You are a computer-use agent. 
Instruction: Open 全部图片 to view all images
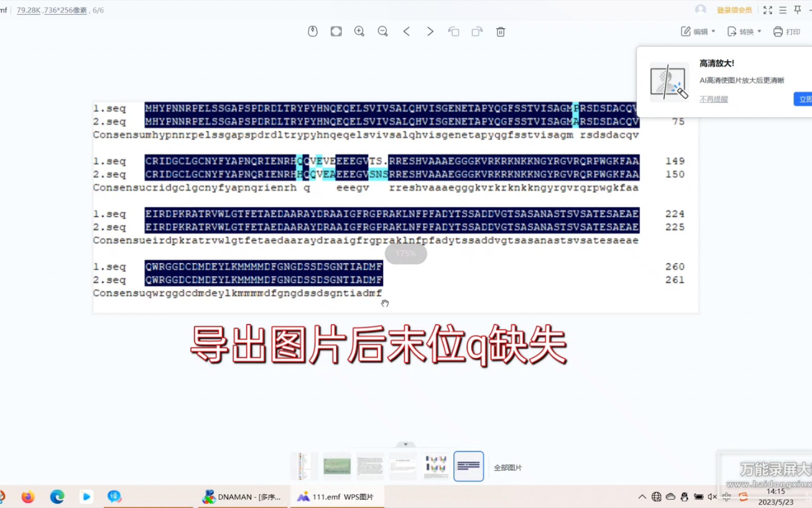[508, 467]
